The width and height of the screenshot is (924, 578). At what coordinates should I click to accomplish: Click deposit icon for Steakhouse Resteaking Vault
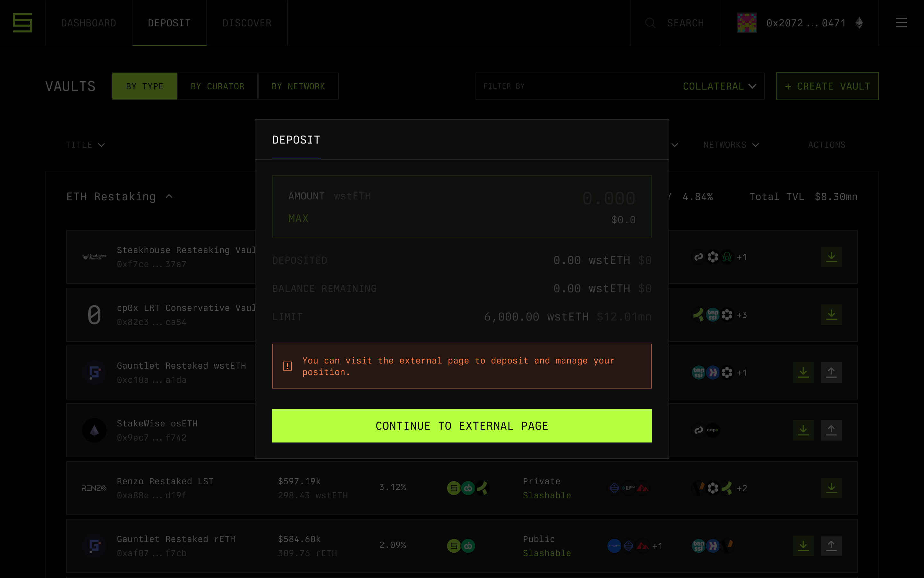coord(831,257)
